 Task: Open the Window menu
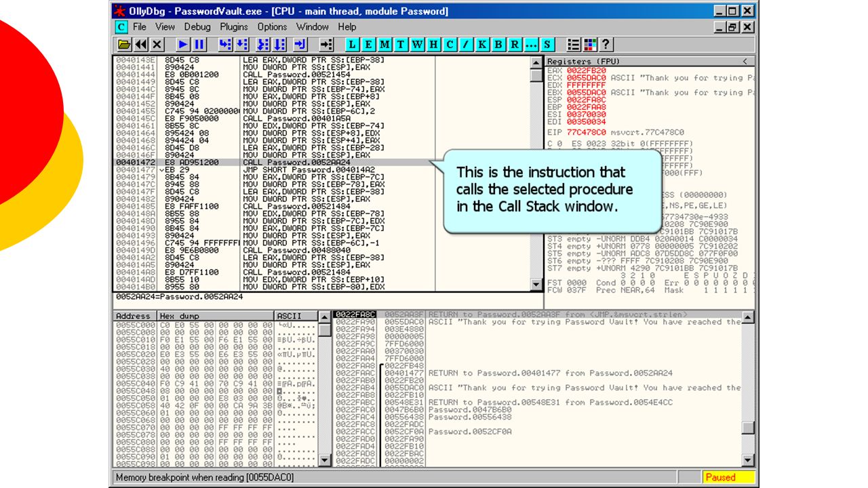click(x=313, y=27)
